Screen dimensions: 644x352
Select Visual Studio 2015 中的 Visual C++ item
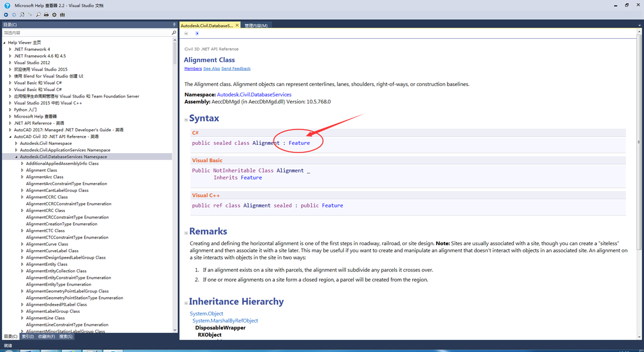tap(48, 103)
